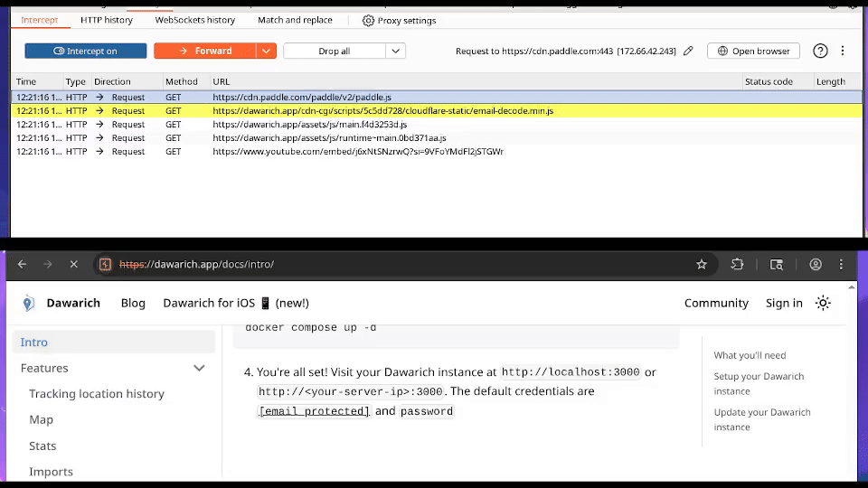Edit the request target pencil icon
This screenshot has height=488, width=868.
pyautogui.click(x=688, y=51)
